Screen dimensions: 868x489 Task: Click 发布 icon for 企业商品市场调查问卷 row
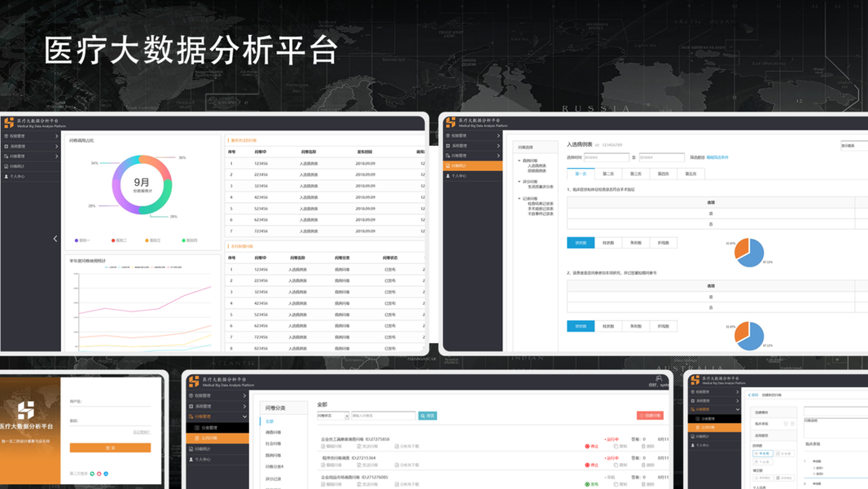(x=587, y=484)
